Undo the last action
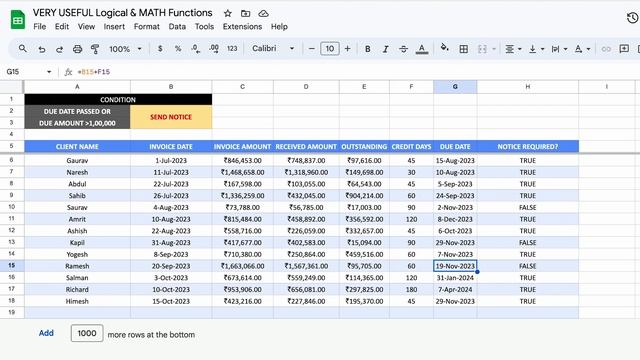640x360 pixels. [x=42, y=49]
